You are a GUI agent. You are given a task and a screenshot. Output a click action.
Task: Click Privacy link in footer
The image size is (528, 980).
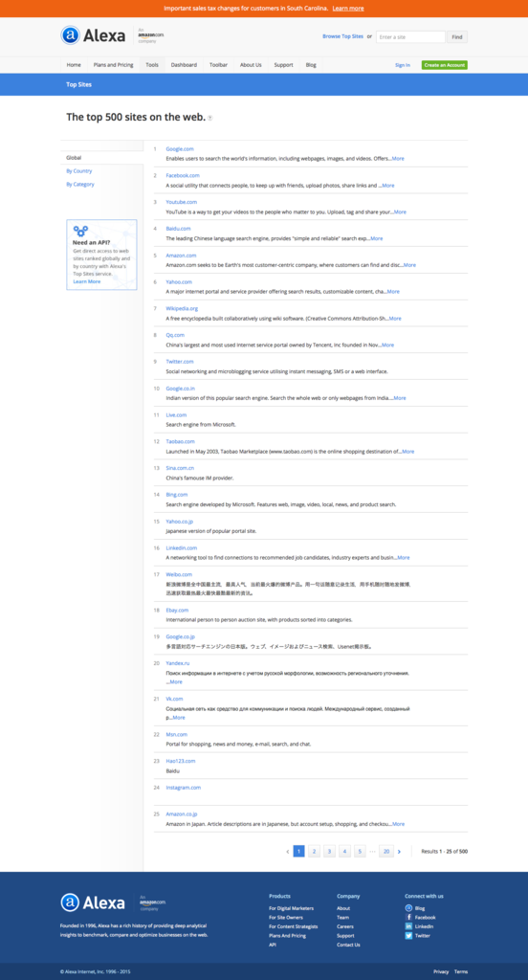pos(441,972)
